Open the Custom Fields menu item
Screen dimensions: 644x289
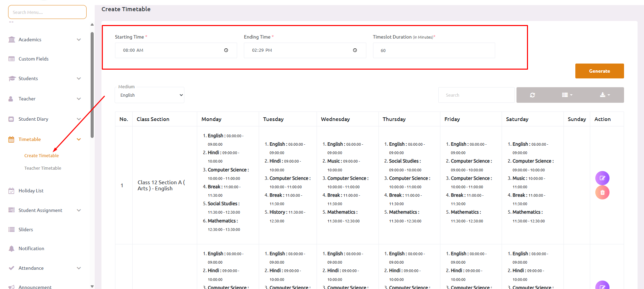pos(33,59)
